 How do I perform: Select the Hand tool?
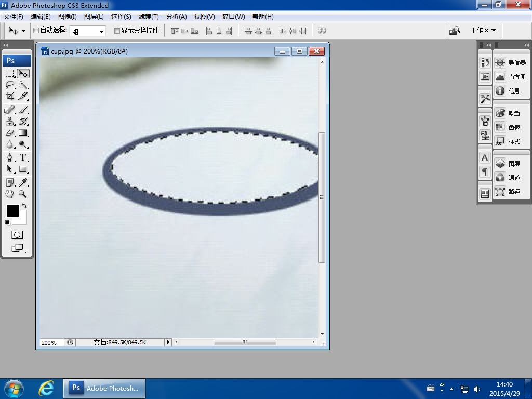pos(10,194)
